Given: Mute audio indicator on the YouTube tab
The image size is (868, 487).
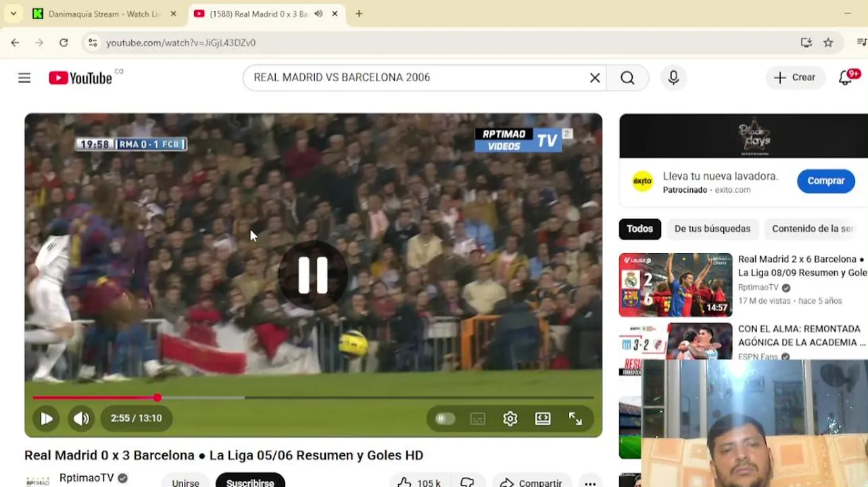Looking at the screenshot, I should click(x=318, y=14).
